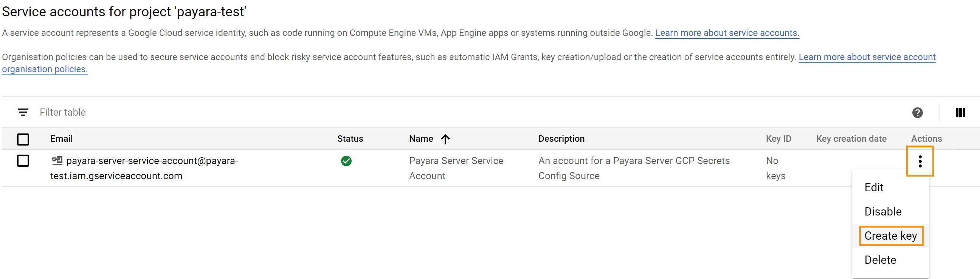This screenshot has height=279, width=980.
Task: Open column display options icon
Action: (960, 113)
